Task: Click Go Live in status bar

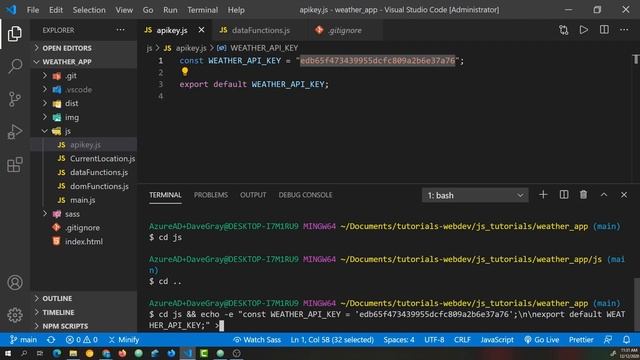Action: (x=541, y=340)
